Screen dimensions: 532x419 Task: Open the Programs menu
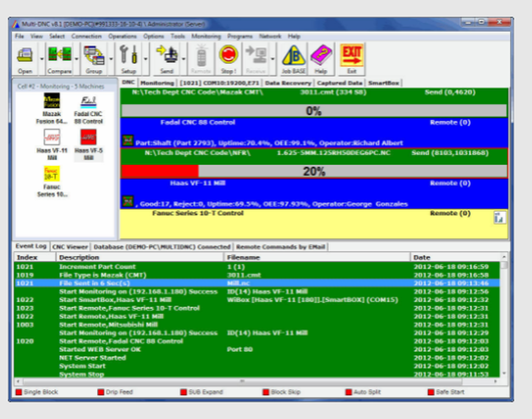[x=240, y=36]
